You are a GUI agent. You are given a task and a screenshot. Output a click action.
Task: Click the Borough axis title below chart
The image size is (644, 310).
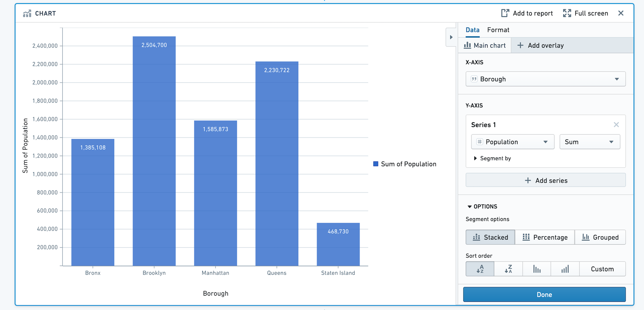216,293
